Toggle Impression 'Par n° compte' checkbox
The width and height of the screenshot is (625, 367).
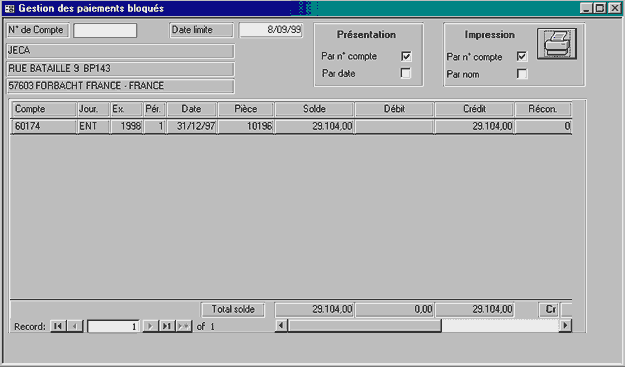pos(522,57)
